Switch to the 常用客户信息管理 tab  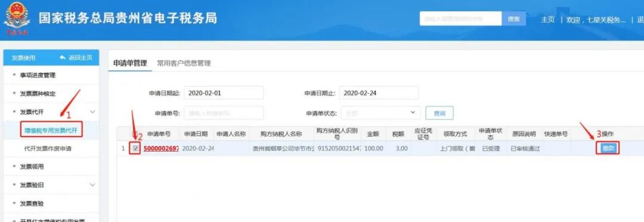[x=184, y=63]
